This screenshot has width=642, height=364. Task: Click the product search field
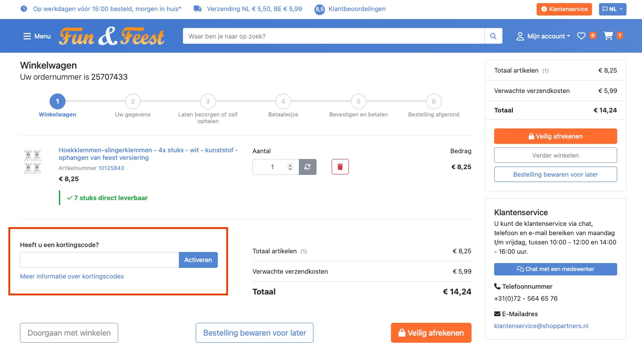[x=333, y=36]
